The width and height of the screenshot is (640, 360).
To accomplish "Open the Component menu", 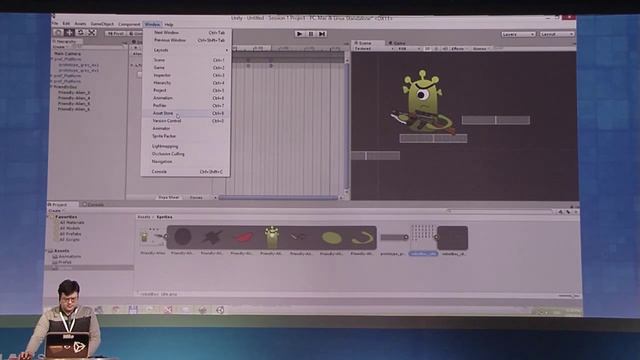I will tap(129, 24).
